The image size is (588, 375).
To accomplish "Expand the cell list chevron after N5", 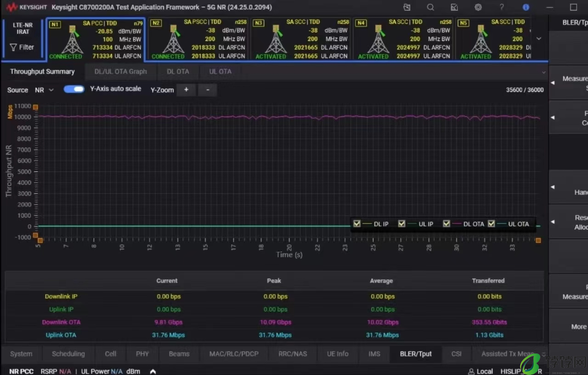I will pyautogui.click(x=539, y=39).
